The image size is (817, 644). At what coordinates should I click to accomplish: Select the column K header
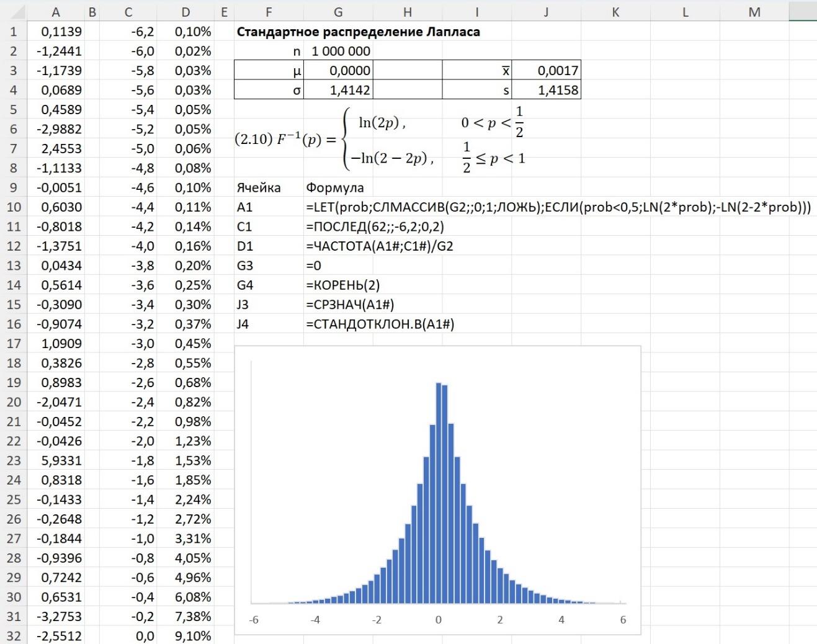[x=615, y=12]
